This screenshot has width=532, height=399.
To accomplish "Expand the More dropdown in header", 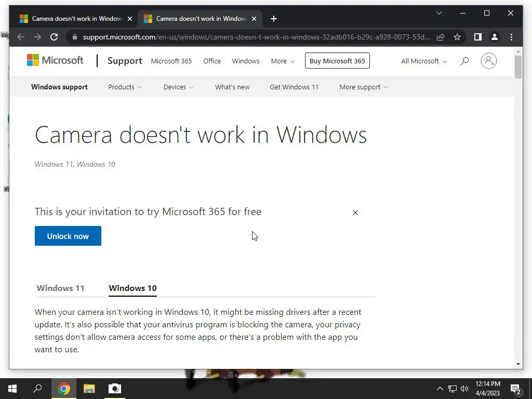I will click(283, 61).
